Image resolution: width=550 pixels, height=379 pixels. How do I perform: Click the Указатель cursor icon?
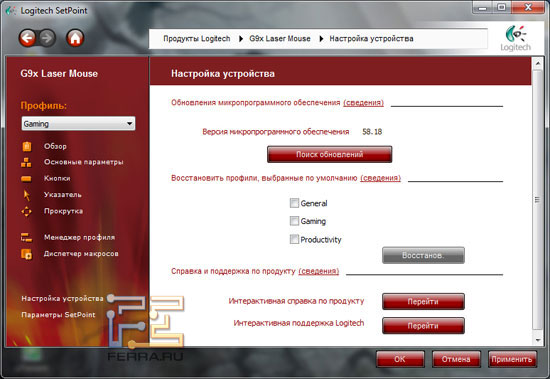click(x=27, y=195)
